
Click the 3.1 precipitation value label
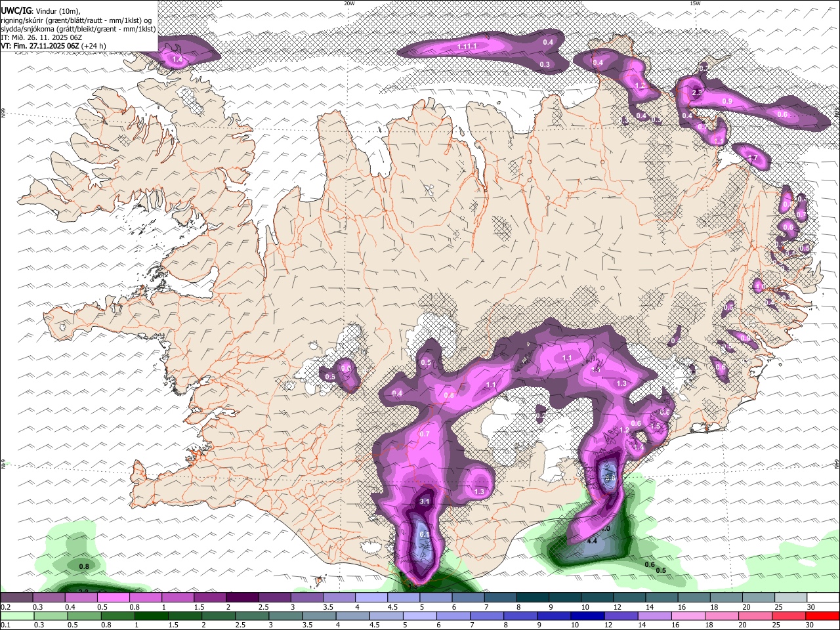click(424, 501)
